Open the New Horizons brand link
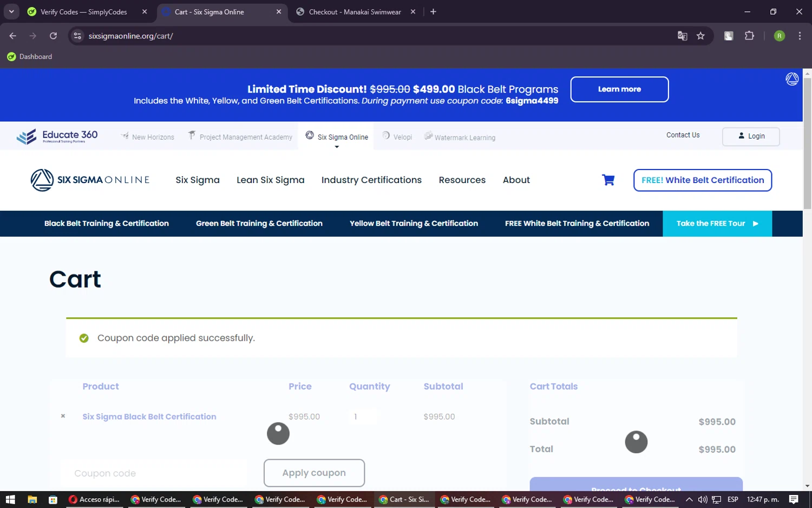Viewport: 812px width, 508px height. (x=147, y=136)
